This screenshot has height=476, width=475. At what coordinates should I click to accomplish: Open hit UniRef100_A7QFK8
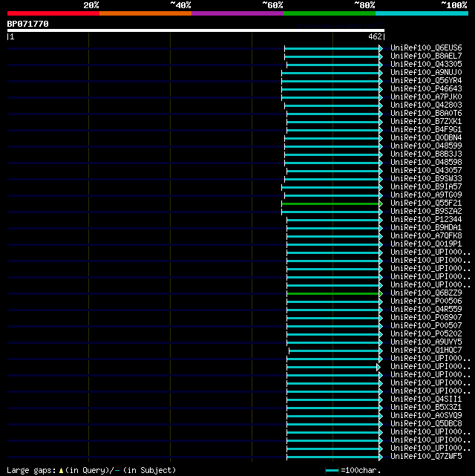tap(426, 236)
